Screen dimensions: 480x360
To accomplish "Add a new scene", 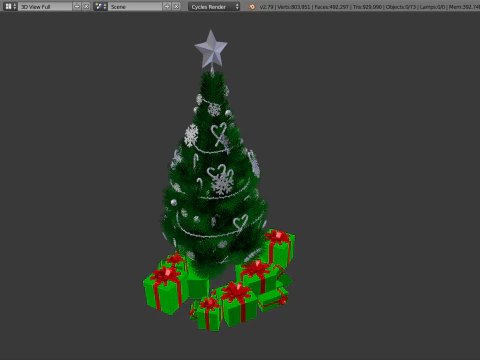I will tap(167, 6).
